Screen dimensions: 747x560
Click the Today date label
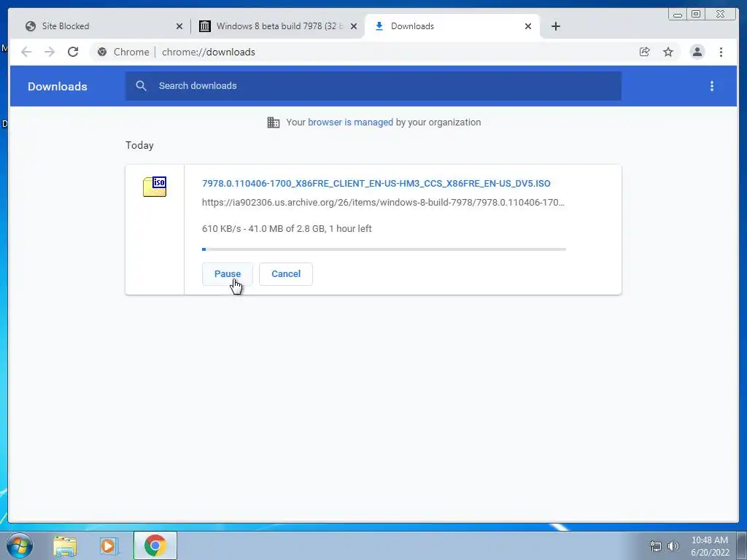[139, 145]
